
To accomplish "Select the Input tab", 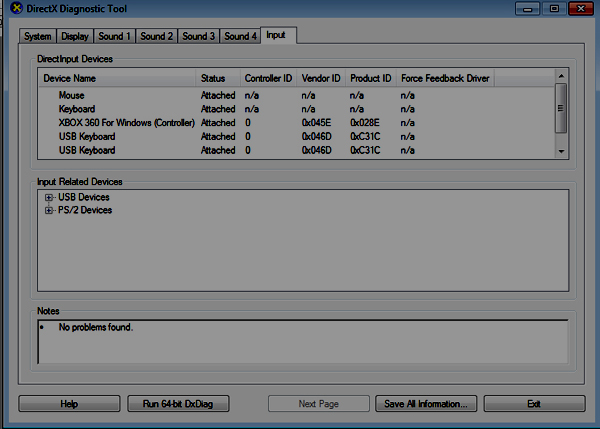I will (278, 35).
